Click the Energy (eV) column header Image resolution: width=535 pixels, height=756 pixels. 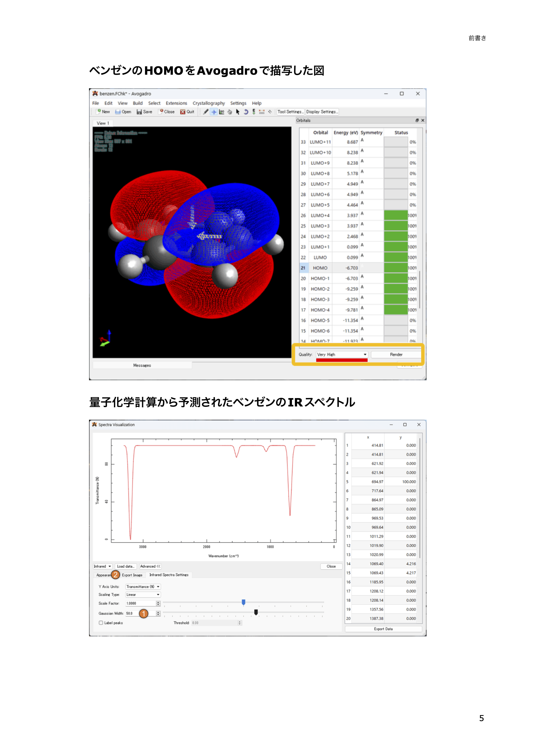pos(345,133)
